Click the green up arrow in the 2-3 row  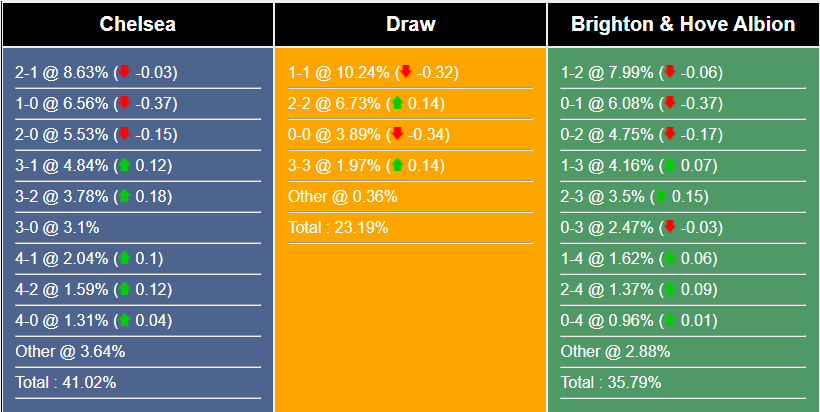(662, 196)
